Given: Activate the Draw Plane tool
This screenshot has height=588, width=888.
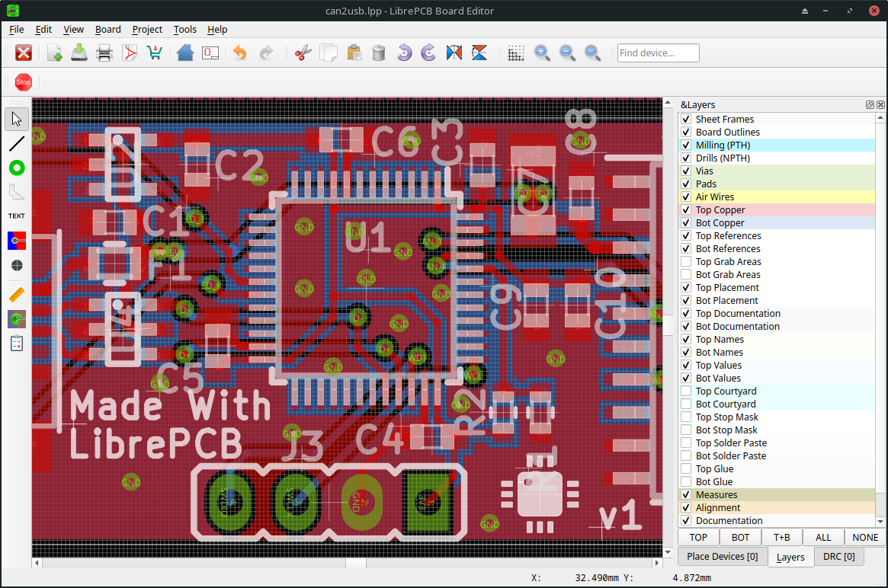Looking at the screenshot, I should pos(17,241).
